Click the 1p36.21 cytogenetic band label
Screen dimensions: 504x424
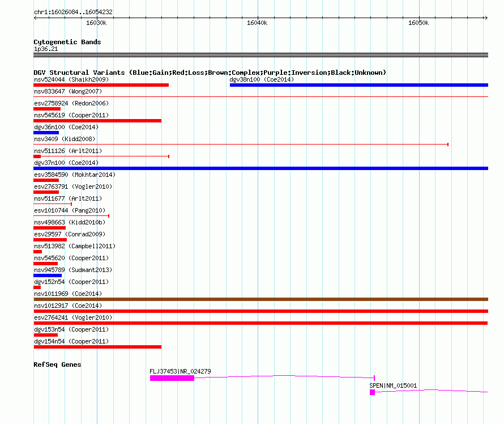[46, 49]
